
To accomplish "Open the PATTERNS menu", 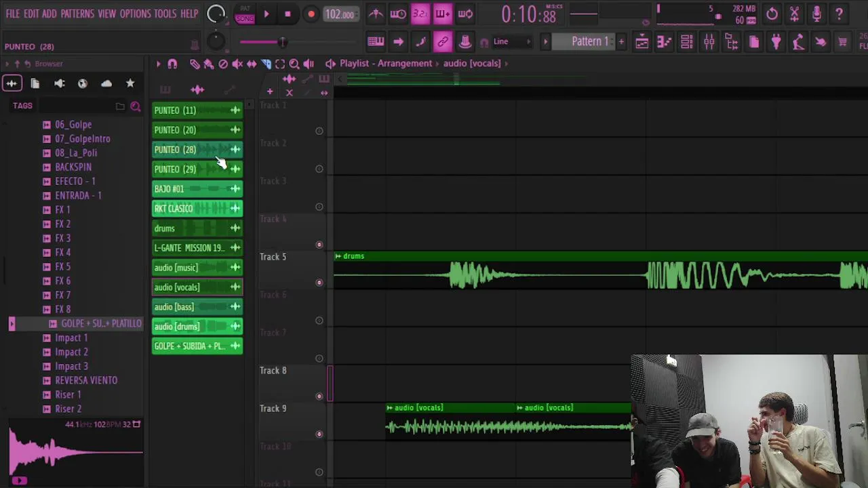I will click(77, 14).
